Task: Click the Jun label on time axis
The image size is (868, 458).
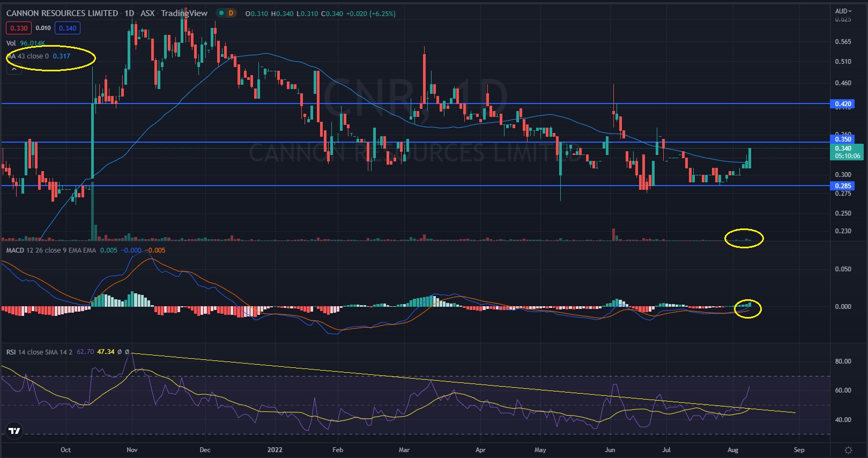Action: tap(610, 449)
